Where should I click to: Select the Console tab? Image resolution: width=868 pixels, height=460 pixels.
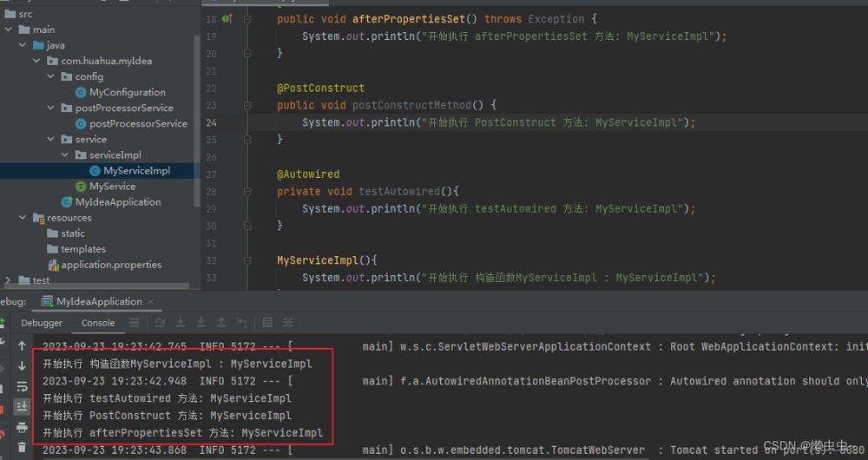pos(98,323)
